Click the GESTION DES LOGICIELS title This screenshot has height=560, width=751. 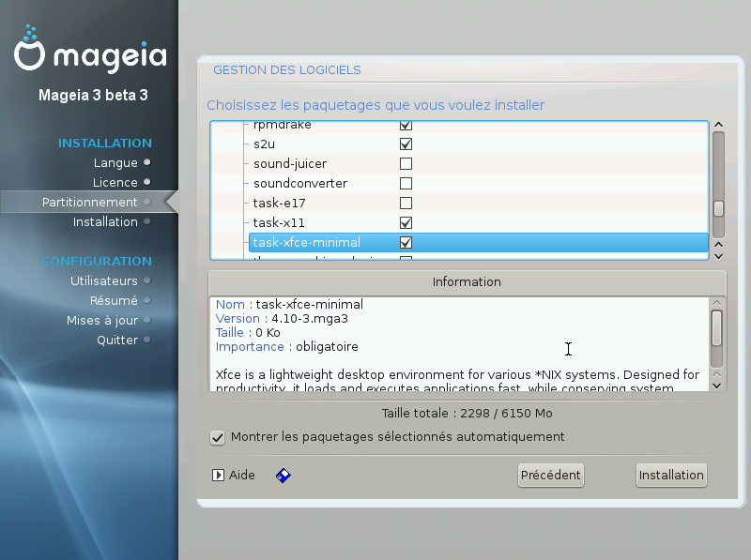point(287,70)
